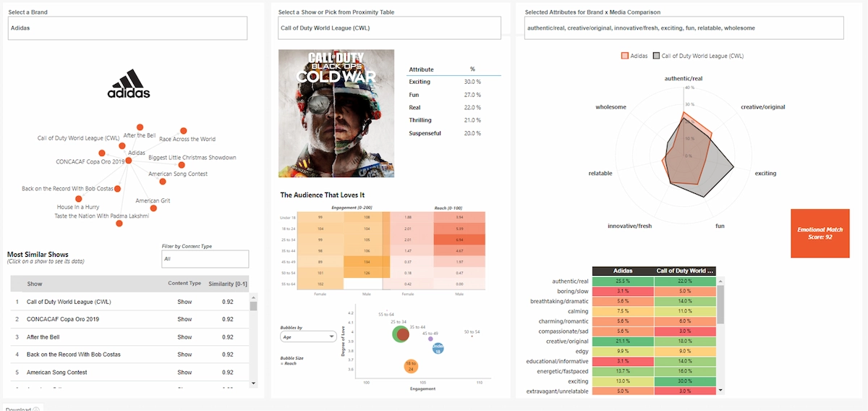Select Call of Duty World League table row
The image size is (868, 411).
tap(130, 302)
